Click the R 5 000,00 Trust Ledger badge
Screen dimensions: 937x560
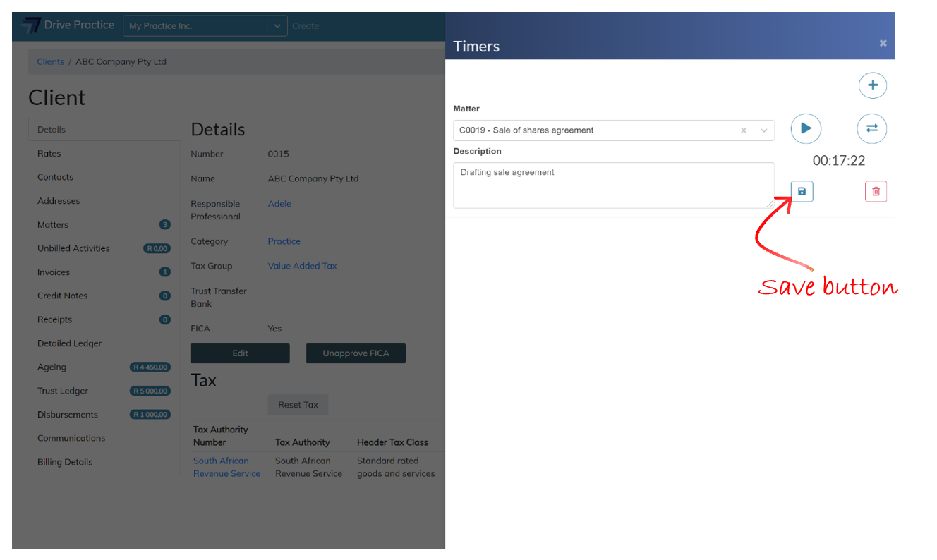[x=150, y=391]
